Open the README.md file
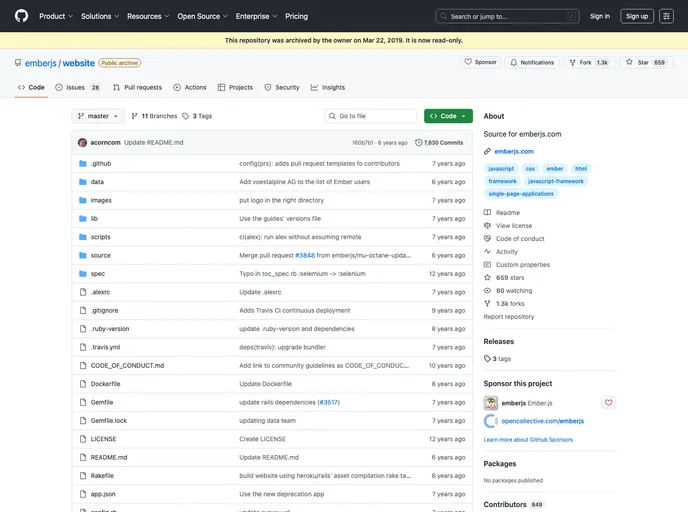688x512 pixels. click(109, 457)
